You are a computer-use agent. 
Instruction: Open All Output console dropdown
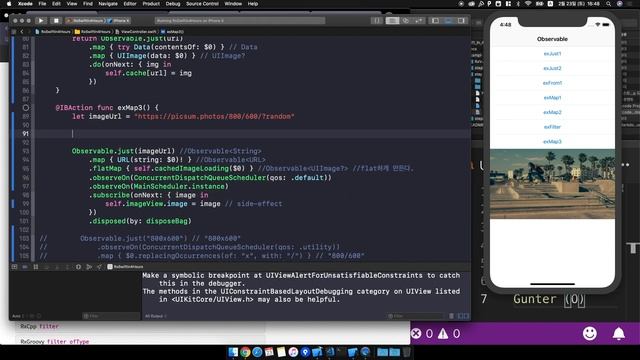point(156,316)
